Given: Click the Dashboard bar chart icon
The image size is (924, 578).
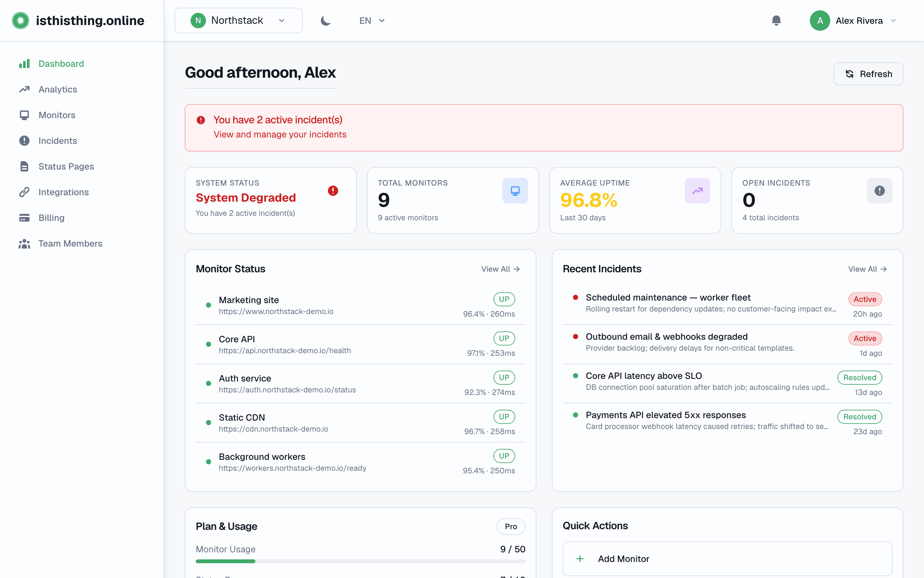Looking at the screenshot, I should click(24, 64).
